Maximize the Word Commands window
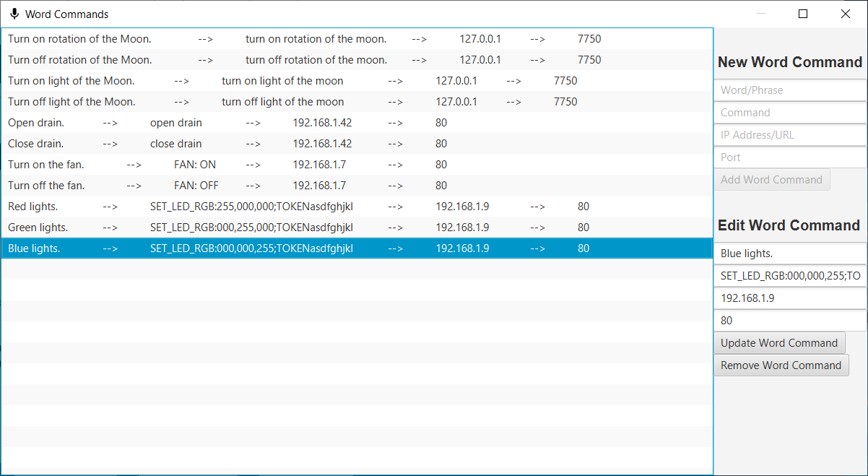The image size is (868, 476). tap(803, 14)
